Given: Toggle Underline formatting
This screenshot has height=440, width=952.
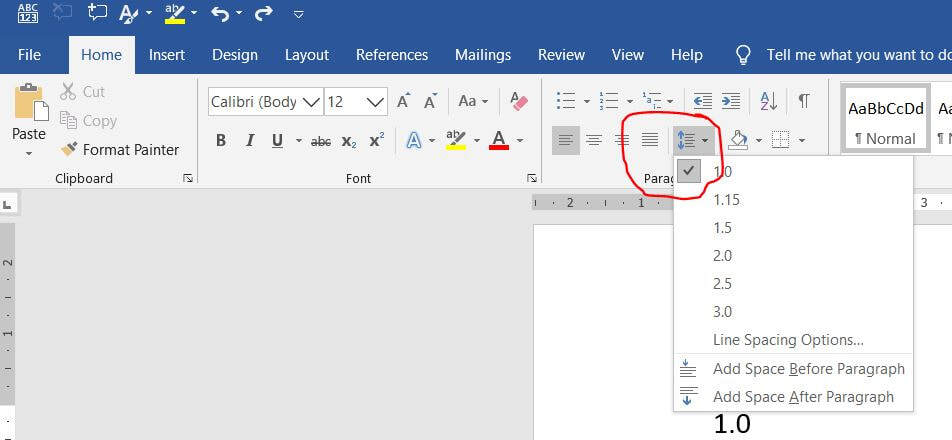Looking at the screenshot, I should [x=276, y=141].
